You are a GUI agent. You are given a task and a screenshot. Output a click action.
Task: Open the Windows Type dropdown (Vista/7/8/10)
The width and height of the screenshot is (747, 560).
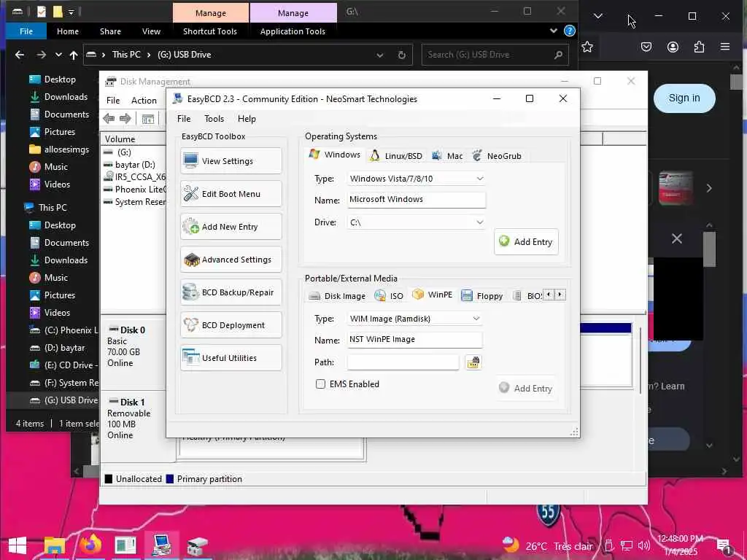(x=417, y=179)
